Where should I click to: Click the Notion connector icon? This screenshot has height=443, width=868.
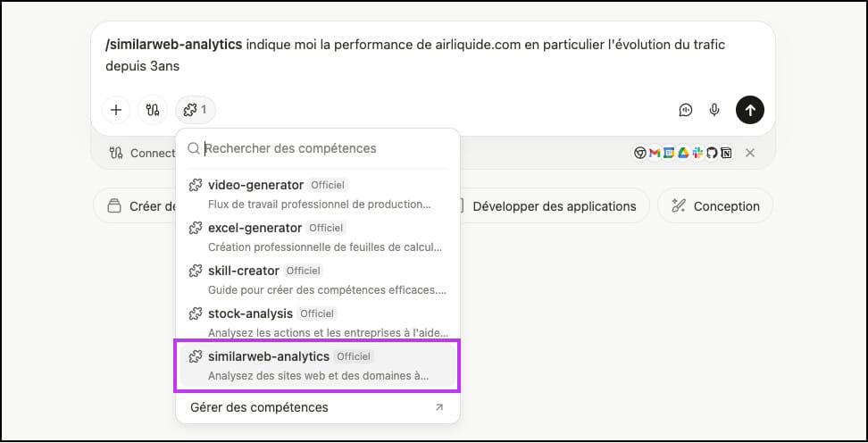click(726, 153)
